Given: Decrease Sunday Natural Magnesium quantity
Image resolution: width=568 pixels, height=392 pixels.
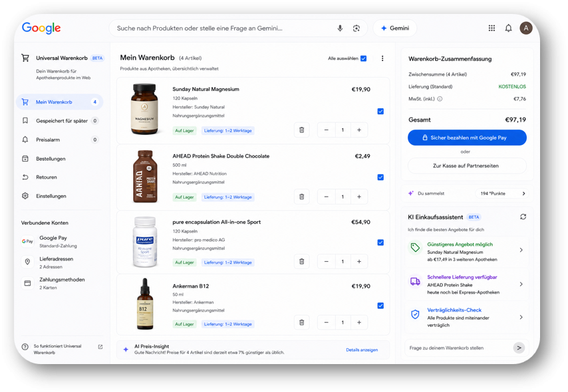Looking at the screenshot, I should point(327,130).
